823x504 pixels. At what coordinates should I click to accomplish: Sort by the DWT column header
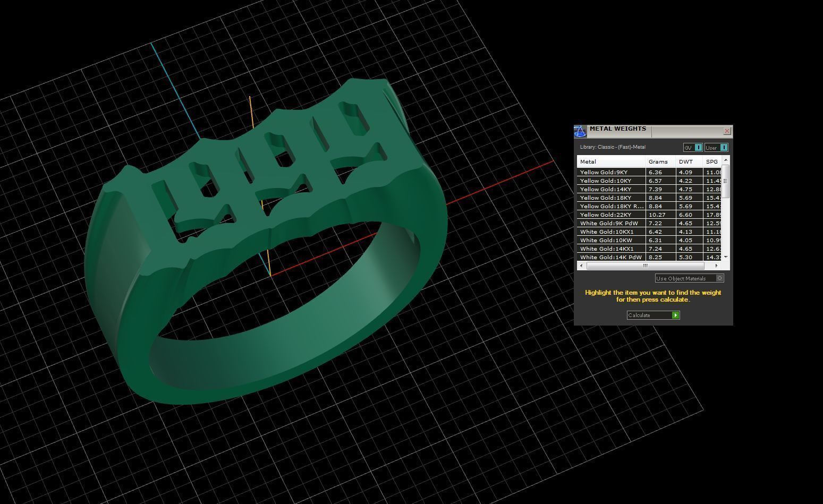(x=689, y=161)
